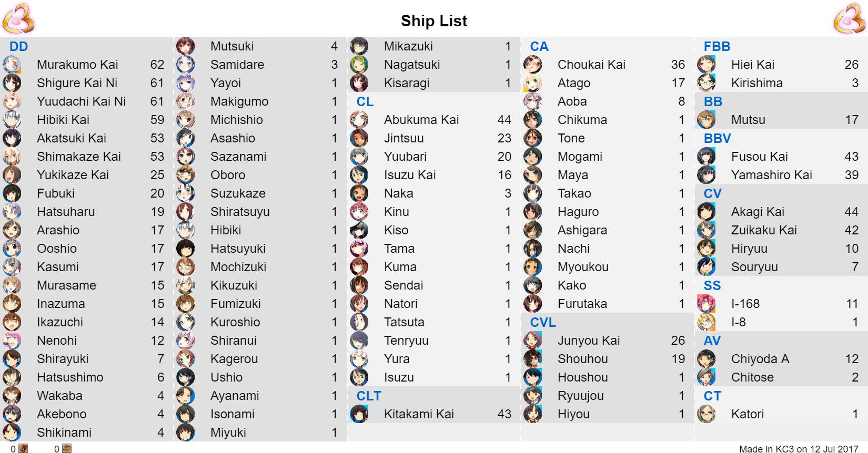Click the KC3 logo at top right
868x453 pixels.
tap(849, 18)
